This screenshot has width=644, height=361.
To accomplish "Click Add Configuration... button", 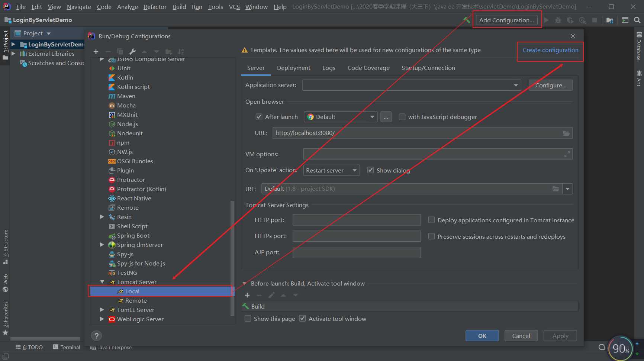I will pos(506,20).
